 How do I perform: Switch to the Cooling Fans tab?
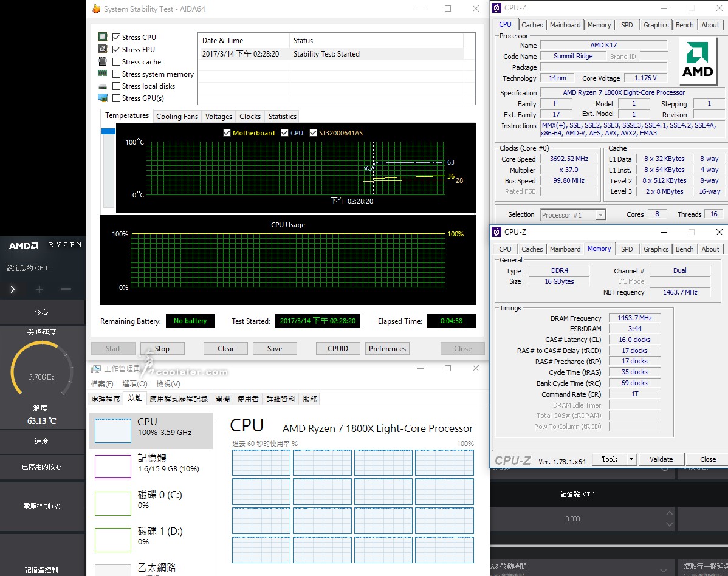(x=177, y=117)
